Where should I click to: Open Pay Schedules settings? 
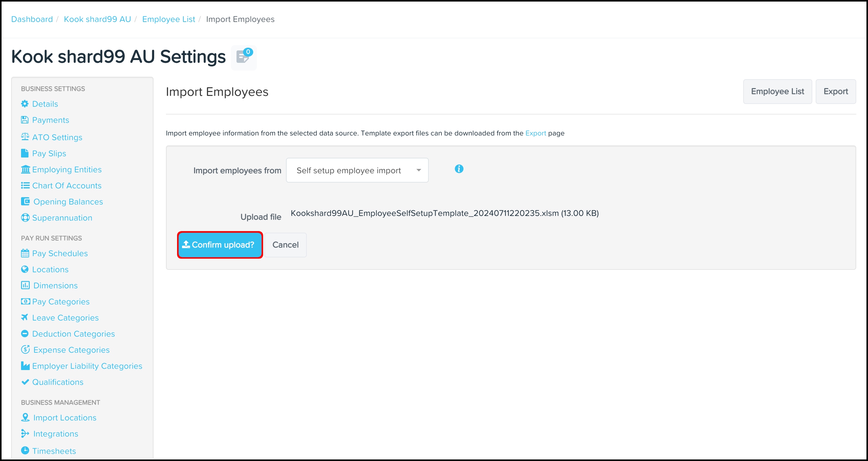pos(60,253)
